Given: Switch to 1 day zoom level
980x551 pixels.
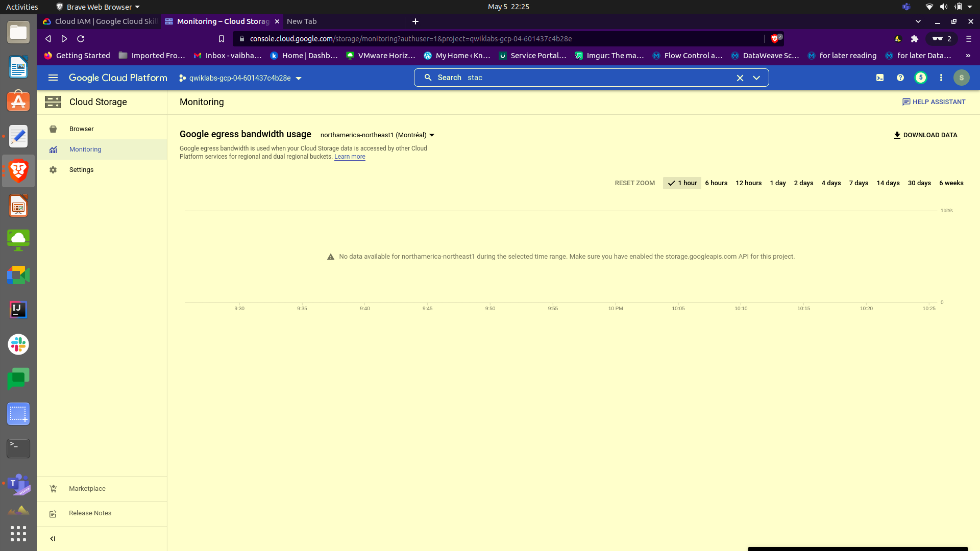Looking at the screenshot, I should [777, 183].
